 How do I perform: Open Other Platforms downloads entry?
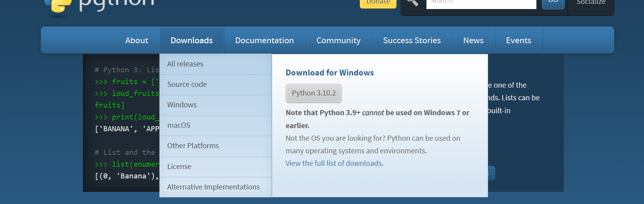click(193, 146)
